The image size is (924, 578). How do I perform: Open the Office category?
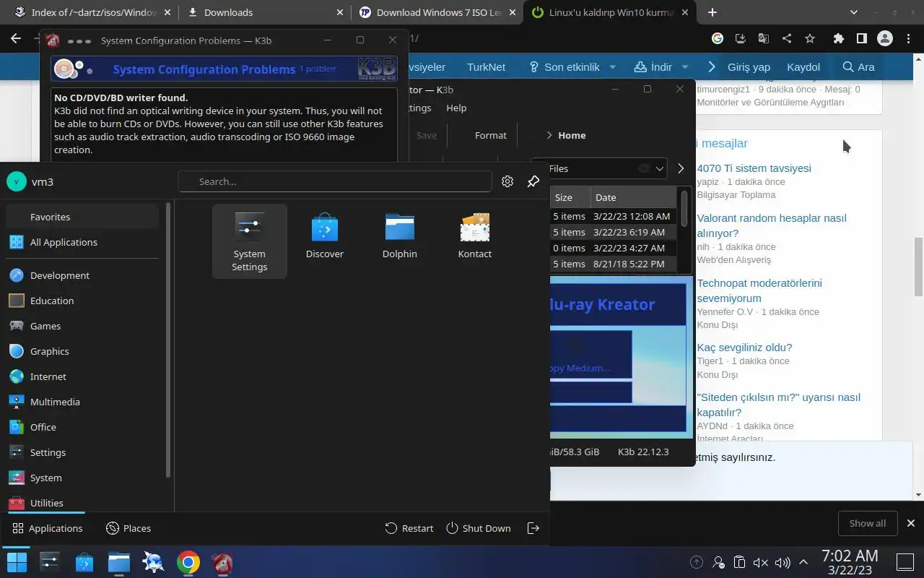[82, 427]
